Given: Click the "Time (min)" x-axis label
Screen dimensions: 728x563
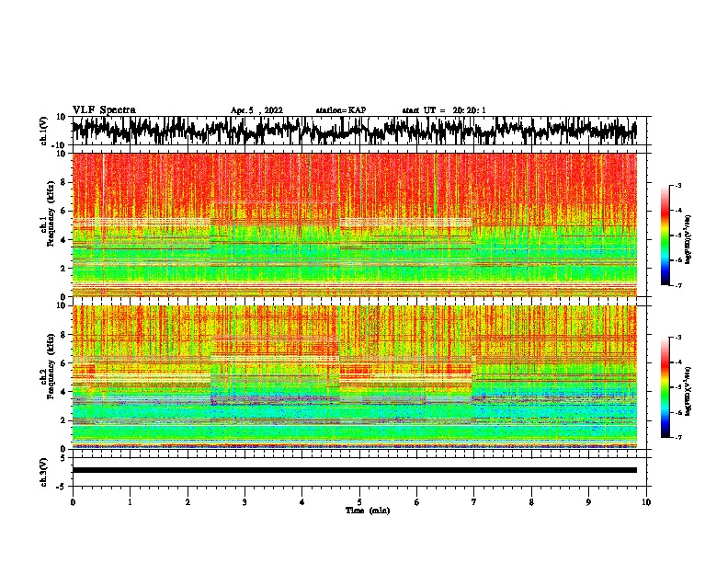Looking at the screenshot, I should 368,511.
